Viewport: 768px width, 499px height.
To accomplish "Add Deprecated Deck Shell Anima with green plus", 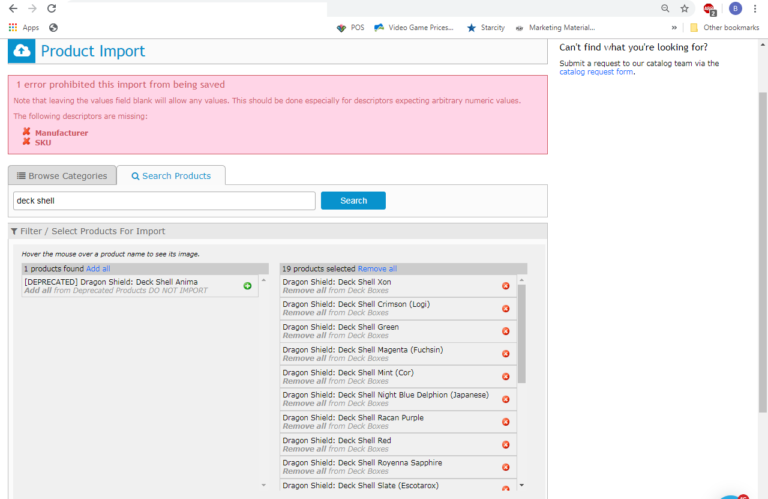I will [247, 286].
